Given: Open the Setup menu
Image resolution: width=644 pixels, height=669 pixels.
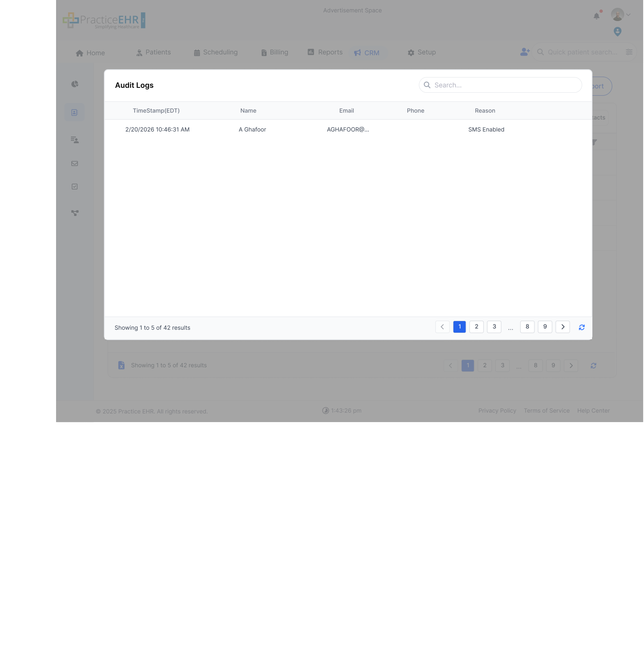Looking at the screenshot, I should (422, 52).
